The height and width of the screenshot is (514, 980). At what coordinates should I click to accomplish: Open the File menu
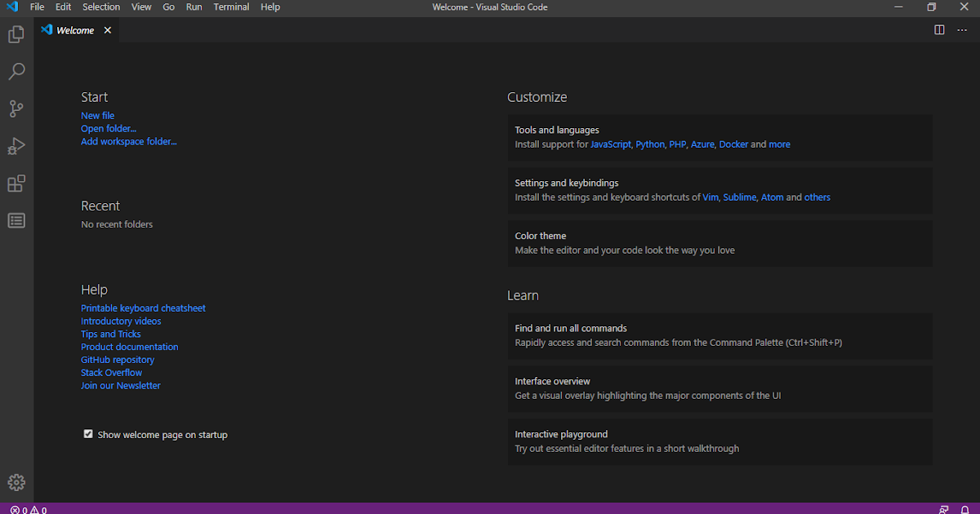click(x=37, y=7)
